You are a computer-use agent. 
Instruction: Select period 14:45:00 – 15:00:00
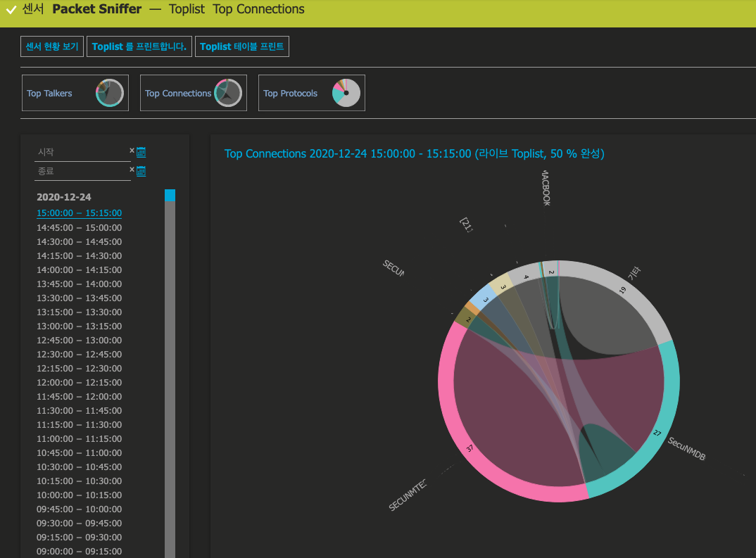point(79,227)
